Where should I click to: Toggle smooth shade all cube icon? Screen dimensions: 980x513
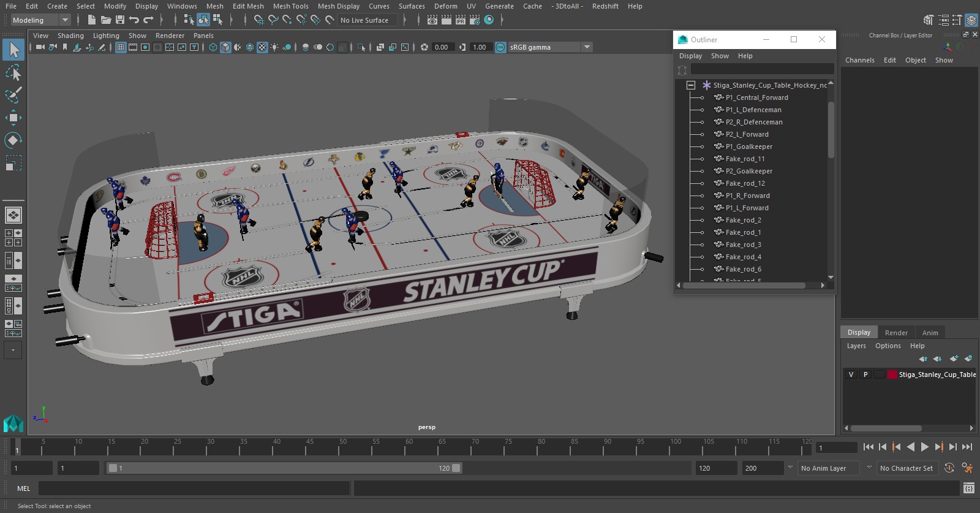tap(225, 47)
